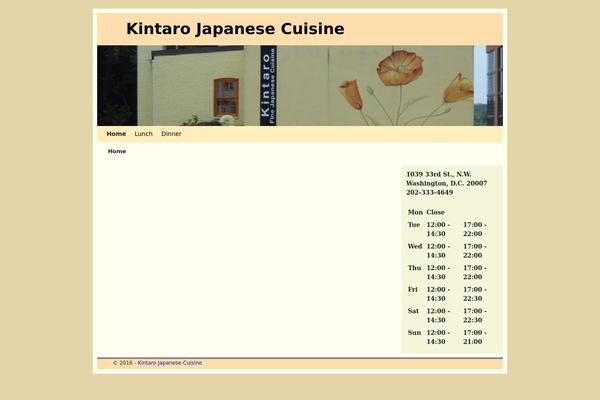Click the Sun row label
Screen dimensions: 600x400
[x=414, y=333]
